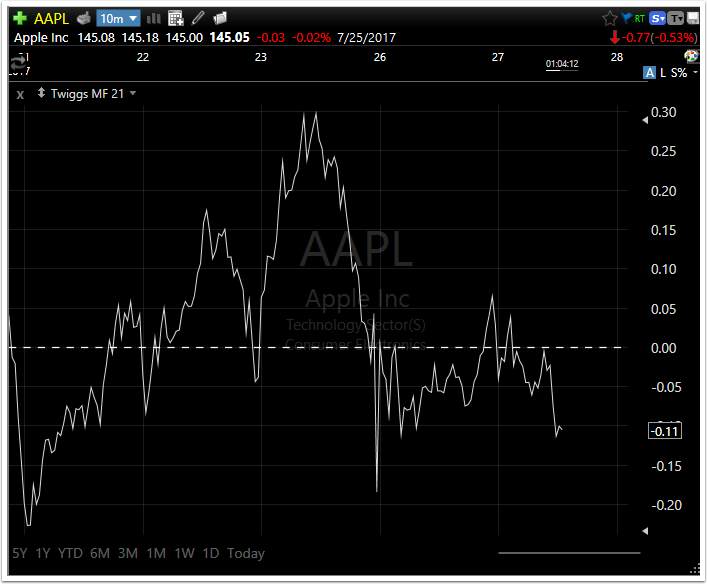The width and height of the screenshot is (707, 584).
Task: Click the green RT real-time indicator
Action: point(639,18)
